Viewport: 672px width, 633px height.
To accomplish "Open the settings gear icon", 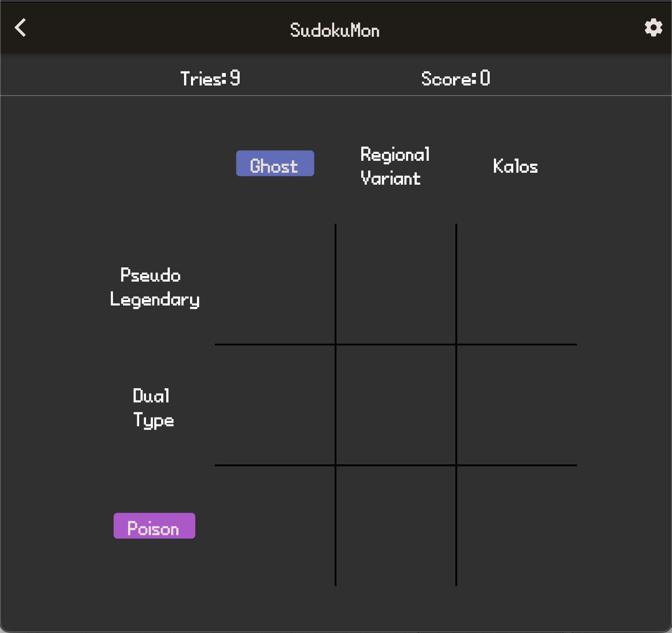I will (653, 28).
